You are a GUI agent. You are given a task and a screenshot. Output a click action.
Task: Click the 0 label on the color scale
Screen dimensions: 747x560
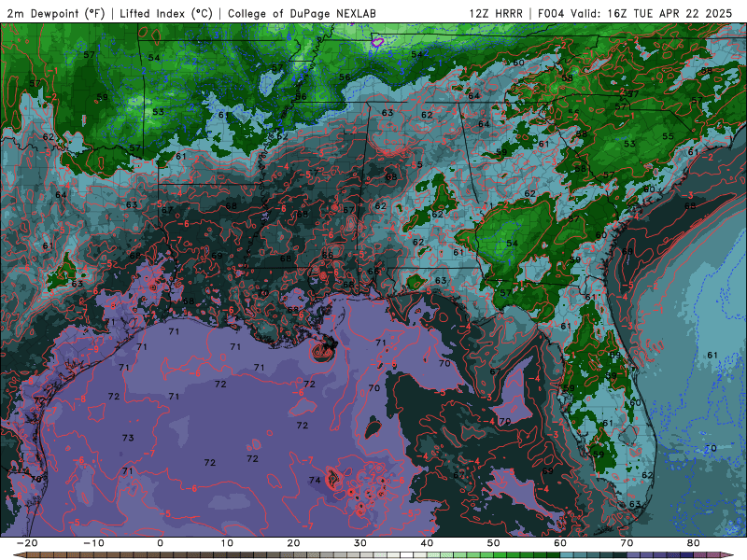click(x=160, y=543)
